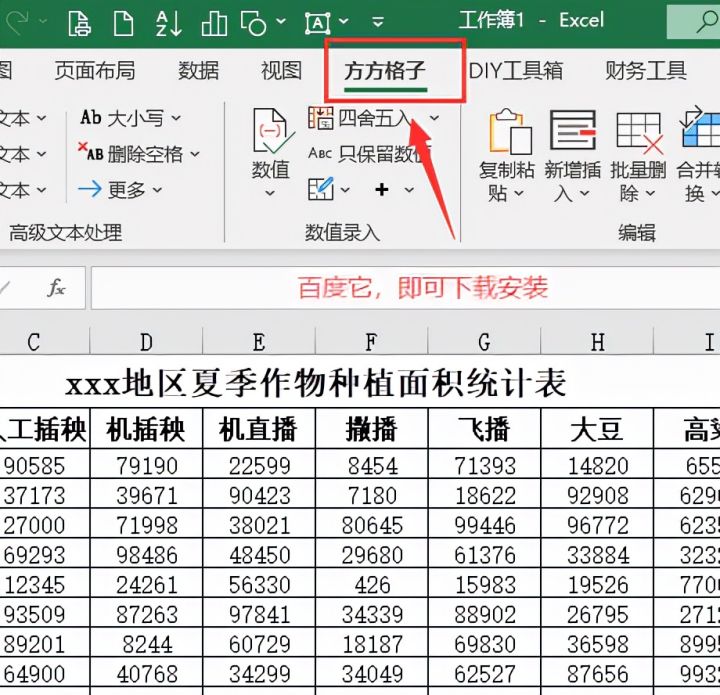Screen dimensions: 720x695
Task: Click the shapes icon in quick access toolbar
Action: (253, 23)
